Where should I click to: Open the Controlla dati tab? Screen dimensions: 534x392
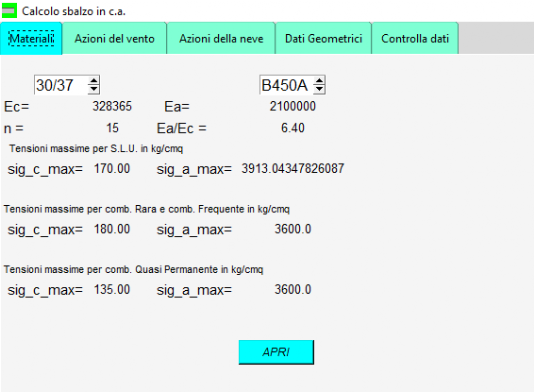coord(415,38)
